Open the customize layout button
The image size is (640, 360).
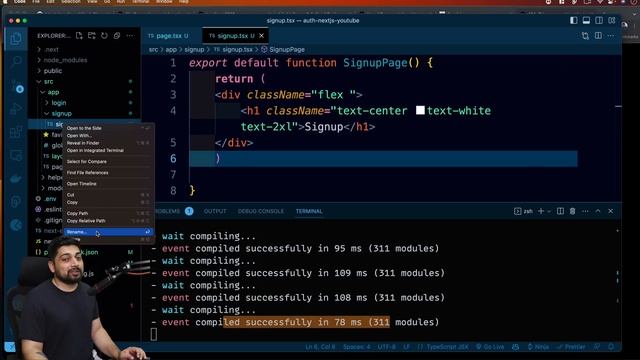(611, 20)
